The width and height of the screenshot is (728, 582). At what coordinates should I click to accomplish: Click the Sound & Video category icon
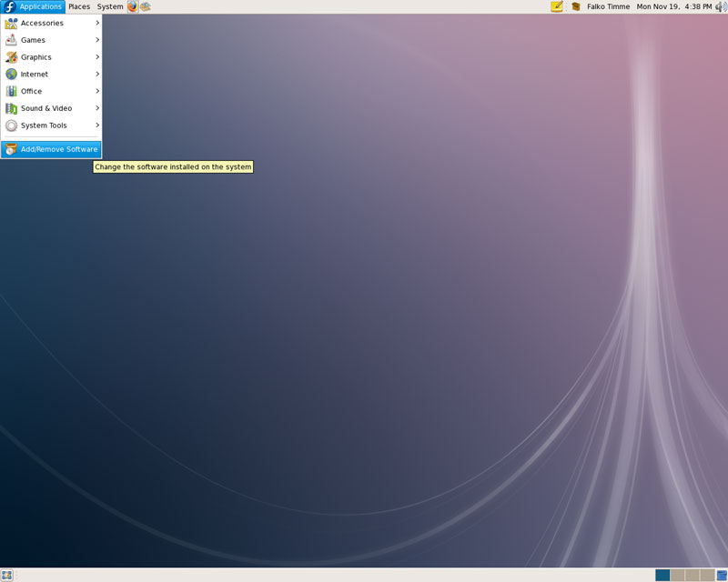[x=11, y=108]
